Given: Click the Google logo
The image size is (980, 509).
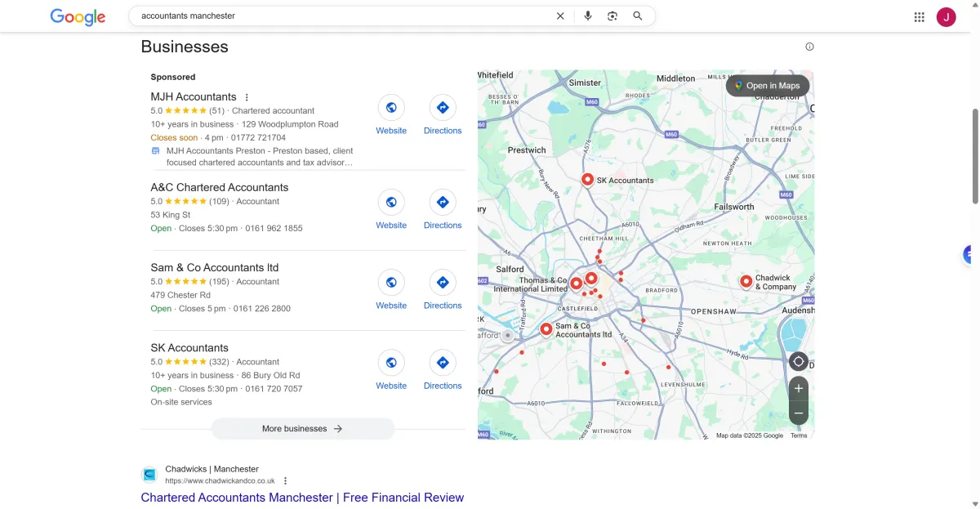Looking at the screenshot, I should [x=78, y=16].
